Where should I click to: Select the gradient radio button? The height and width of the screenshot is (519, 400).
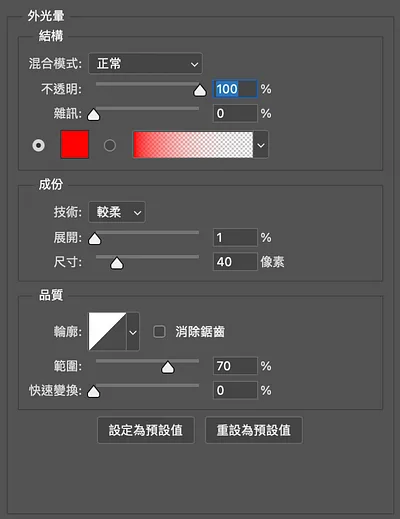click(x=110, y=145)
